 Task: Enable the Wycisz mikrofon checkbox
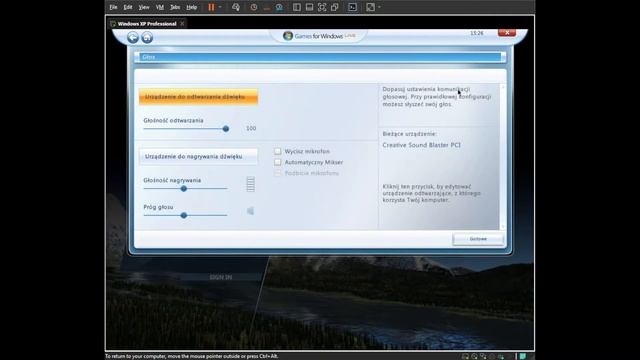[x=278, y=151]
